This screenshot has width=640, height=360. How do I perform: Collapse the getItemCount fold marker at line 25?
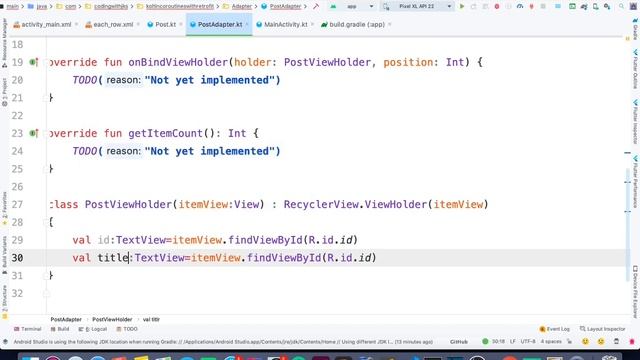point(46,169)
